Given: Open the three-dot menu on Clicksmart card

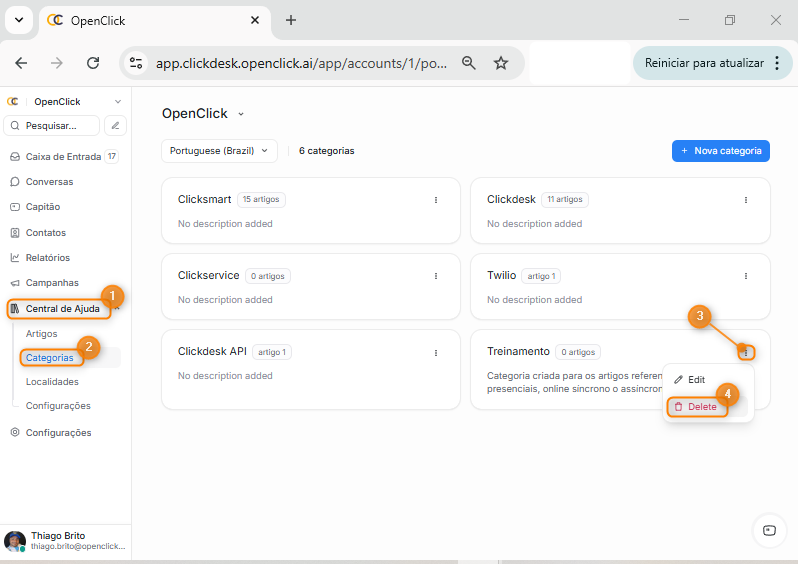Looking at the screenshot, I should tap(436, 200).
